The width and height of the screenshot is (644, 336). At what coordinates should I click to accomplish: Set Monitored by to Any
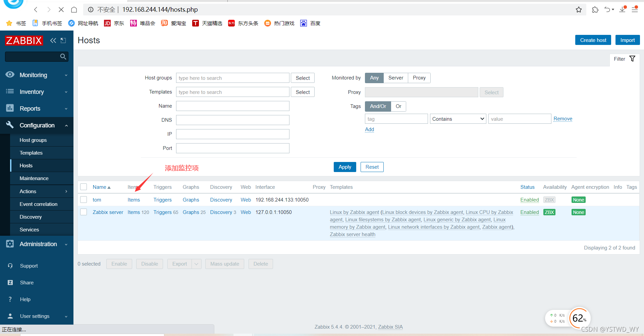coord(374,78)
